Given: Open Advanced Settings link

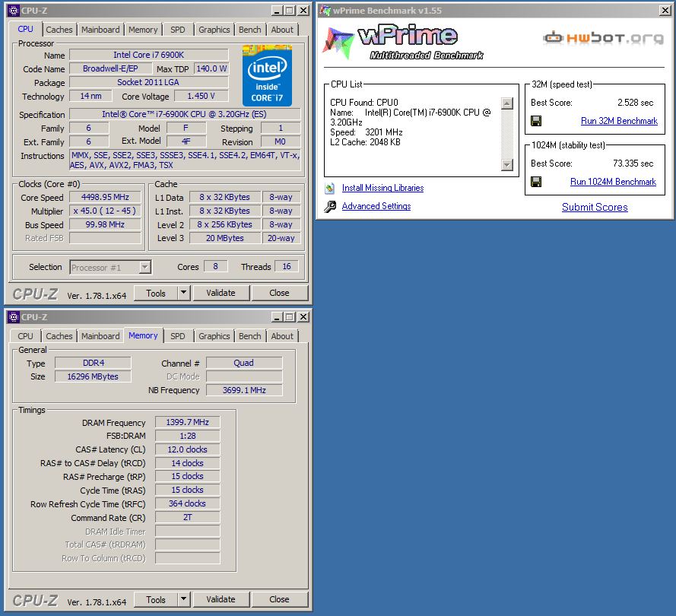Looking at the screenshot, I should (x=376, y=207).
